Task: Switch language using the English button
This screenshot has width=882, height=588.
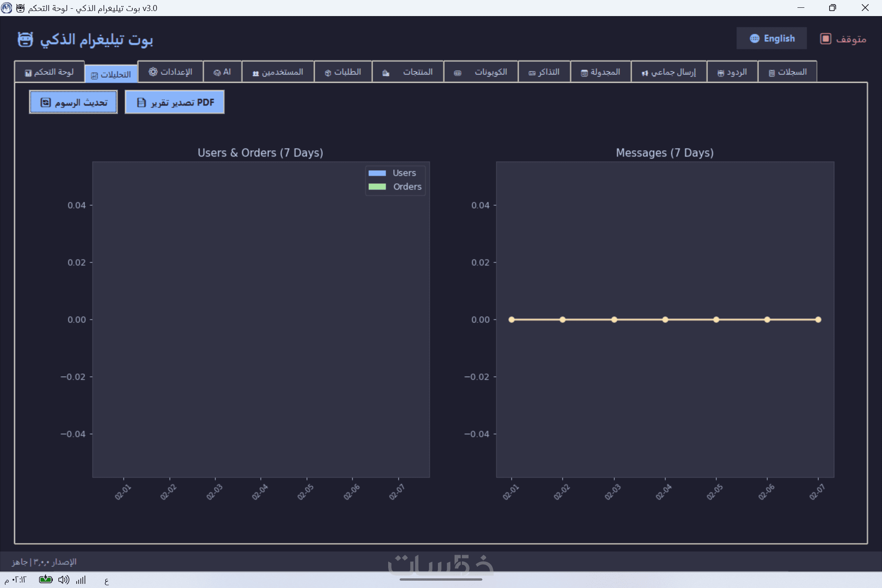Action: (x=772, y=39)
